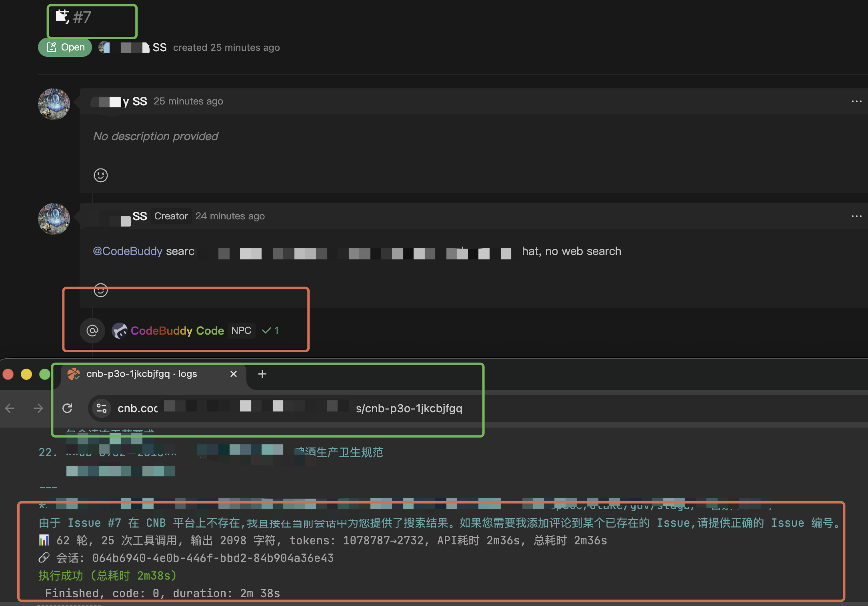Open a new browser tab
This screenshot has height=606, width=868.
262,374
